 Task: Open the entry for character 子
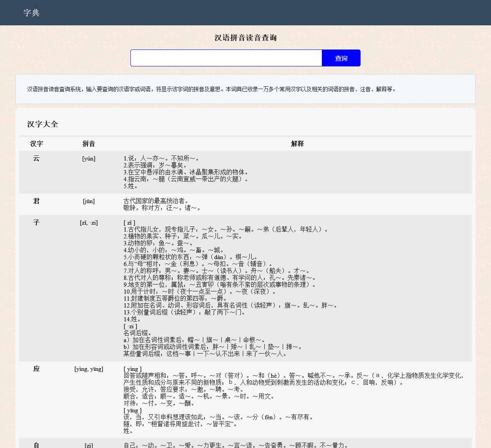click(36, 222)
